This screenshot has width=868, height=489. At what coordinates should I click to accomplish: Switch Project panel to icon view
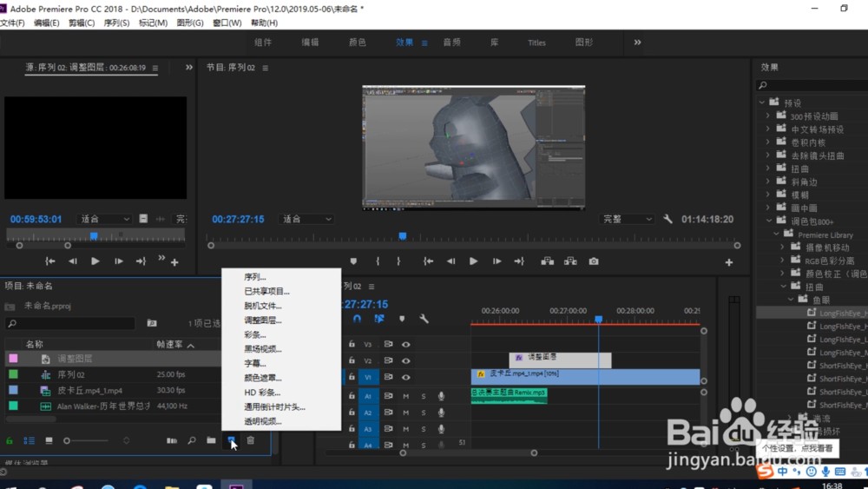(x=49, y=441)
